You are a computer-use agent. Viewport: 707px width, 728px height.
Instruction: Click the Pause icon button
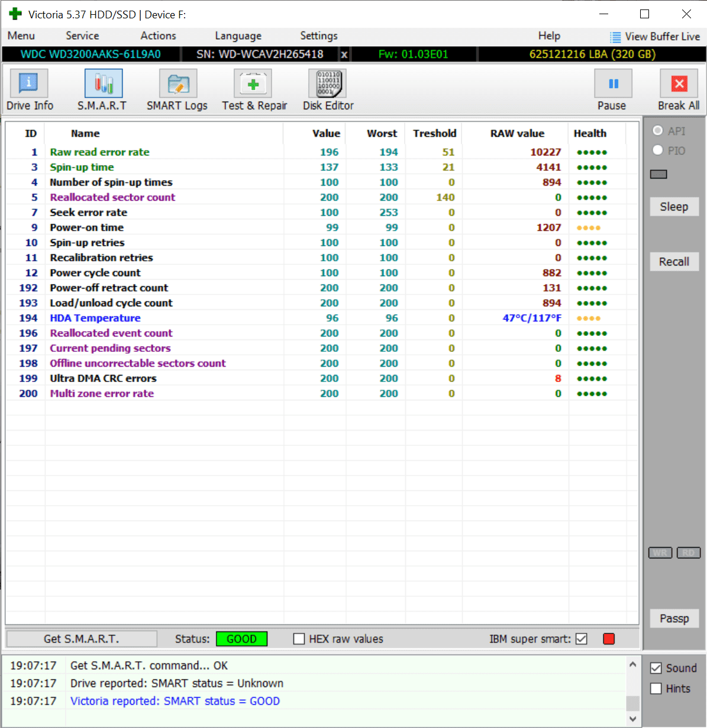pyautogui.click(x=613, y=83)
